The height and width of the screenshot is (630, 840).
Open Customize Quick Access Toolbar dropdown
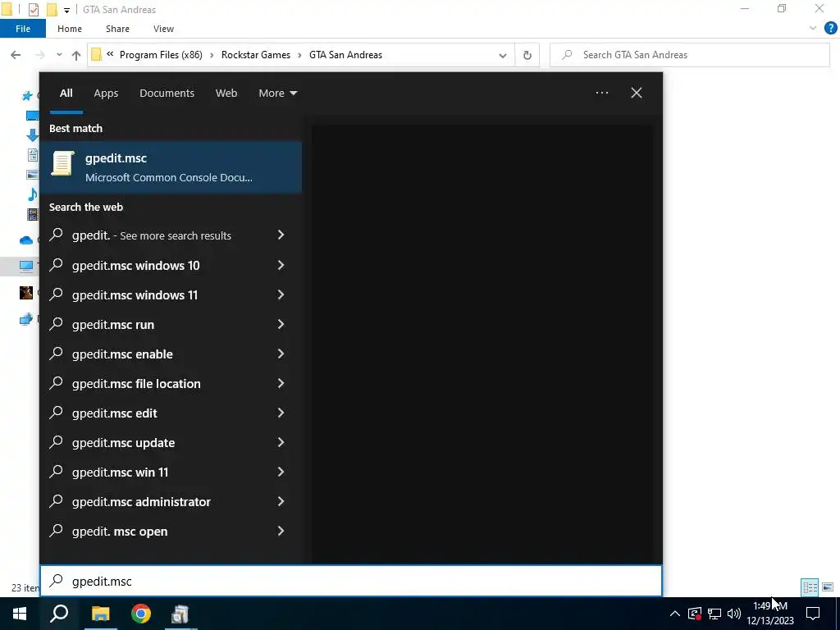pyautogui.click(x=66, y=10)
